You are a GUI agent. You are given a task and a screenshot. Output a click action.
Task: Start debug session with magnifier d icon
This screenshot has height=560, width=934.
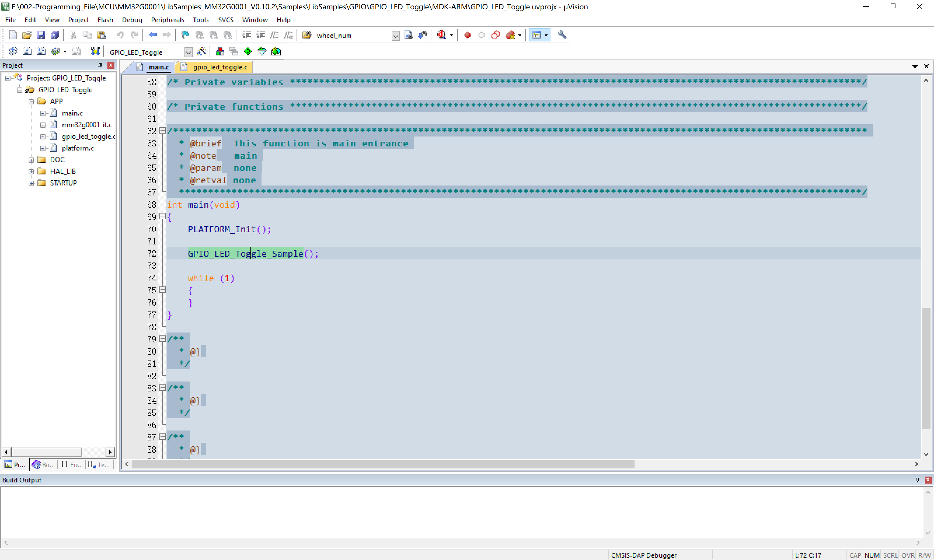(x=441, y=35)
